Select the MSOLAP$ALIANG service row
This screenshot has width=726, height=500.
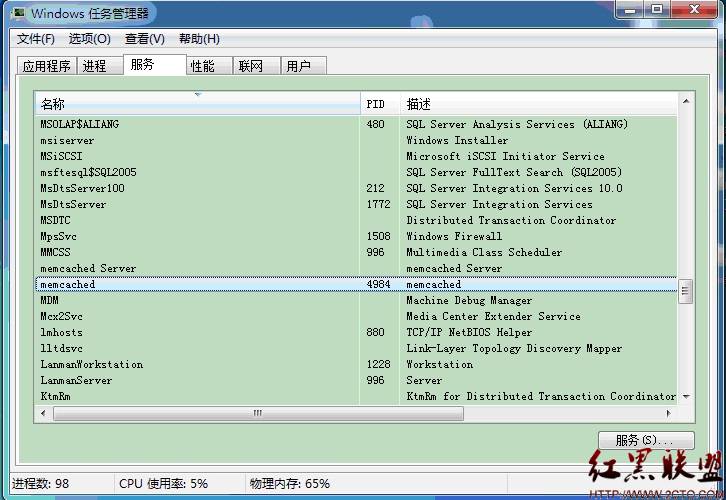point(356,124)
